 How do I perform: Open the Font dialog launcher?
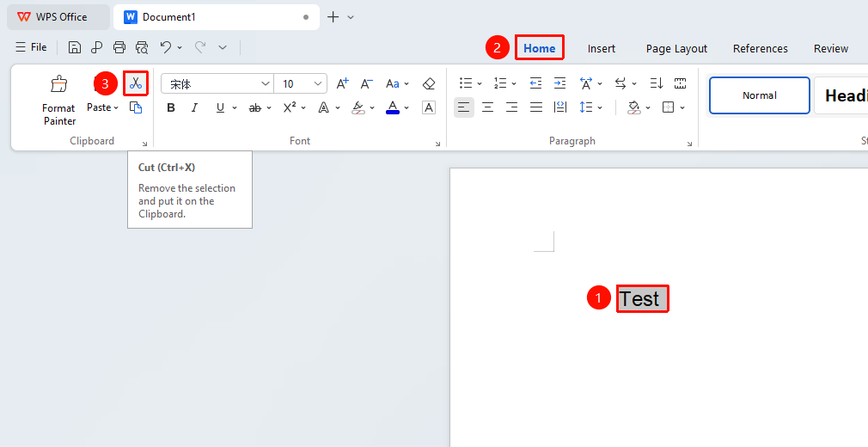tap(437, 144)
